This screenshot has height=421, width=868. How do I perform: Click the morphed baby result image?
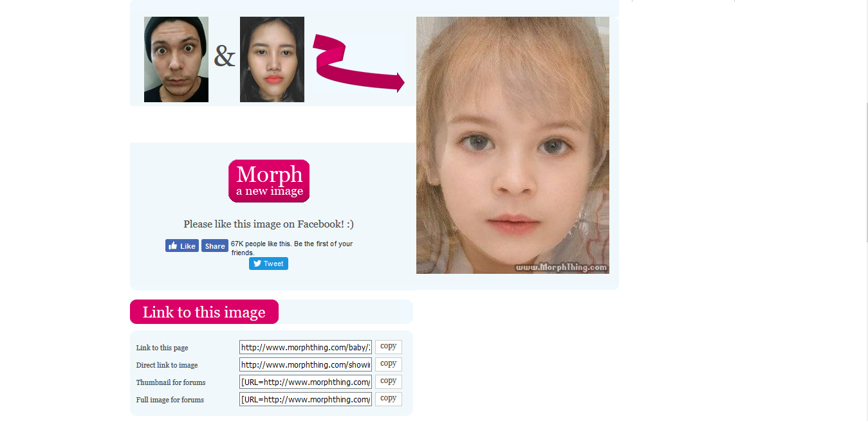(513, 145)
